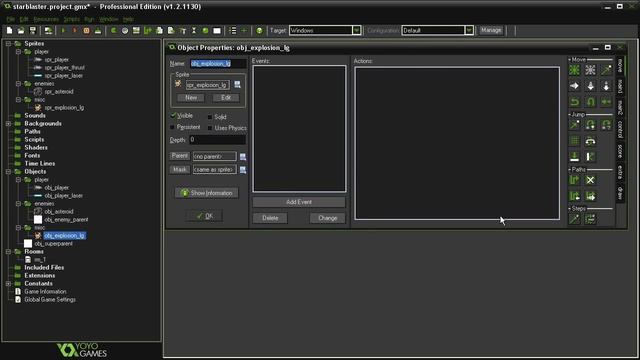Viewport: 640px width, 360px height.
Task: Add the Speed Vertical action
Action: pos(590,86)
